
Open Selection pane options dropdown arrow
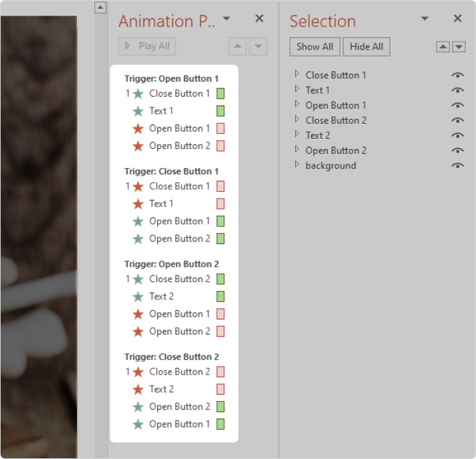point(425,18)
